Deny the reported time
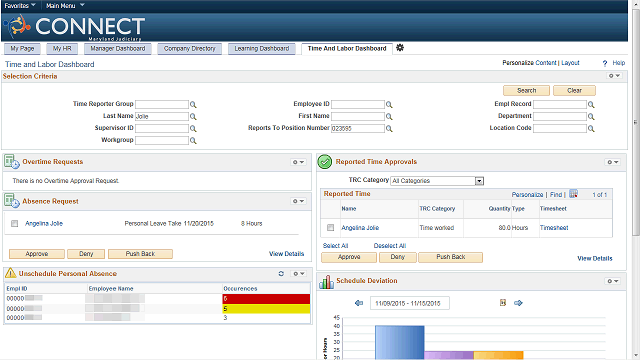Screen dimensions: 640x360 click(x=398, y=257)
